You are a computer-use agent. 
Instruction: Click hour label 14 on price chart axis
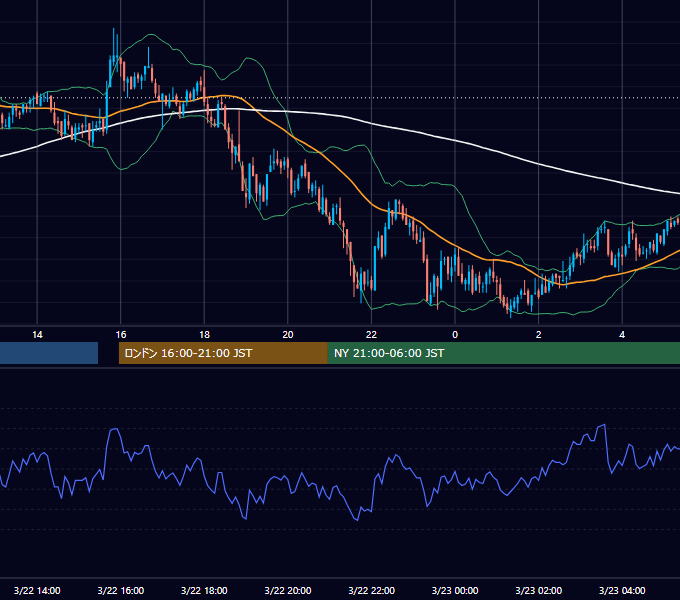37,335
